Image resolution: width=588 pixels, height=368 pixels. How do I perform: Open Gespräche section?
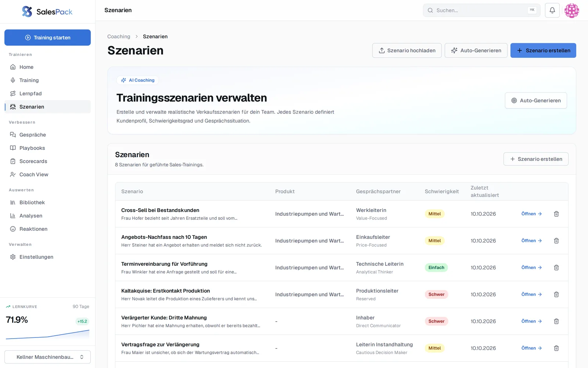point(47,135)
